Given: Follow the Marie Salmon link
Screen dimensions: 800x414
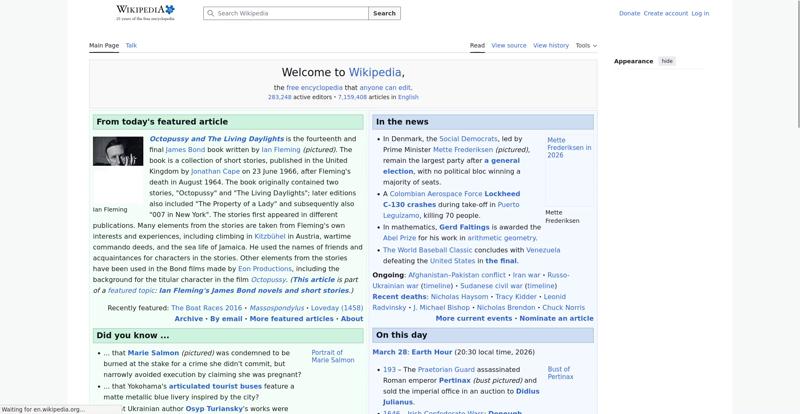Looking at the screenshot, I should tap(153, 353).
